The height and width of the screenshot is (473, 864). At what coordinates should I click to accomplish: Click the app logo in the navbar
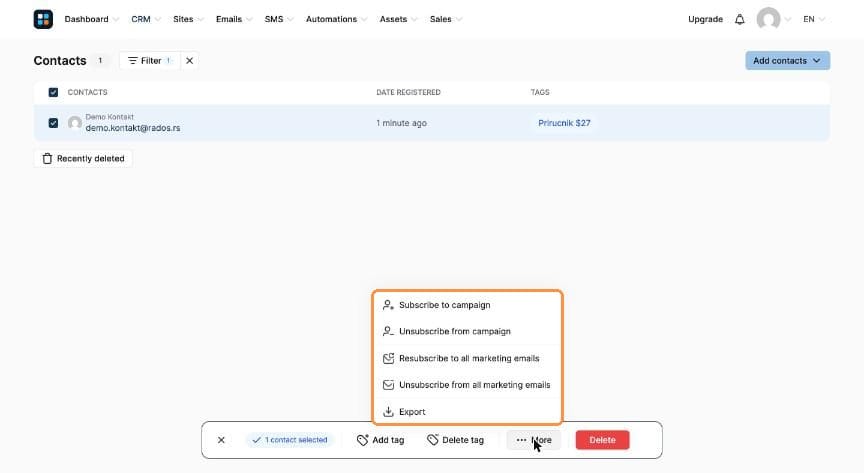coord(43,19)
